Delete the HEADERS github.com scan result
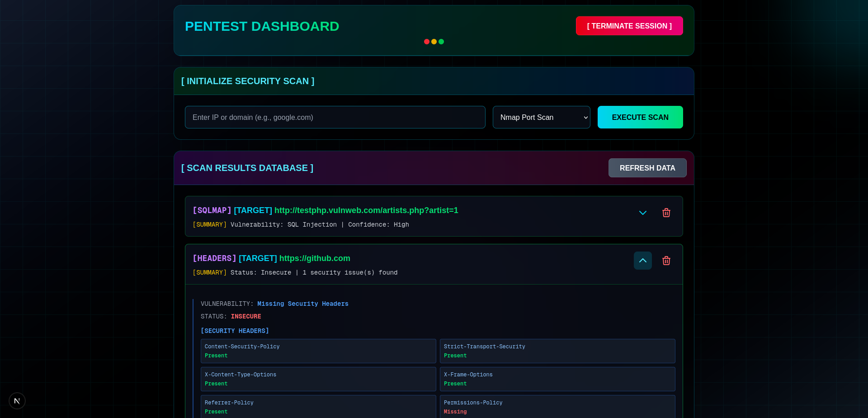The height and width of the screenshot is (418, 868). (666, 261)
